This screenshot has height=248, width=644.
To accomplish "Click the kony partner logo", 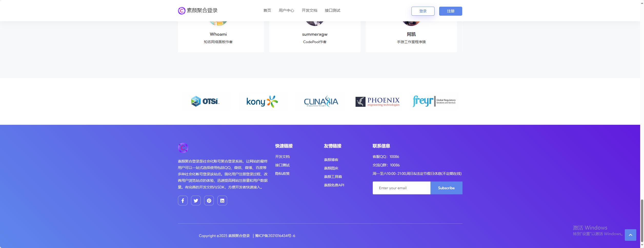I will (263, 101).
